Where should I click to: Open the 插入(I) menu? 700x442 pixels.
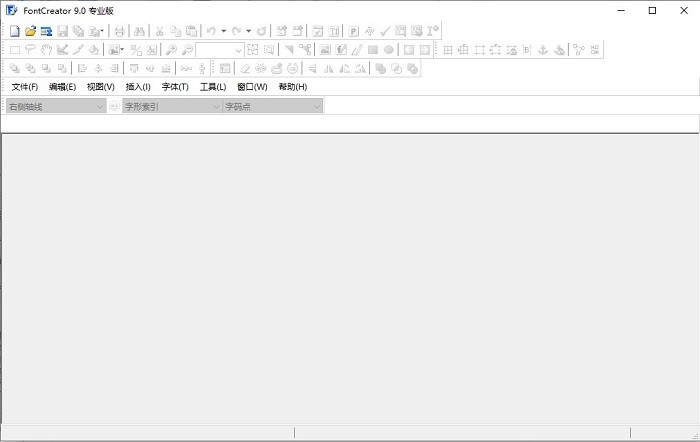[138, 87]
